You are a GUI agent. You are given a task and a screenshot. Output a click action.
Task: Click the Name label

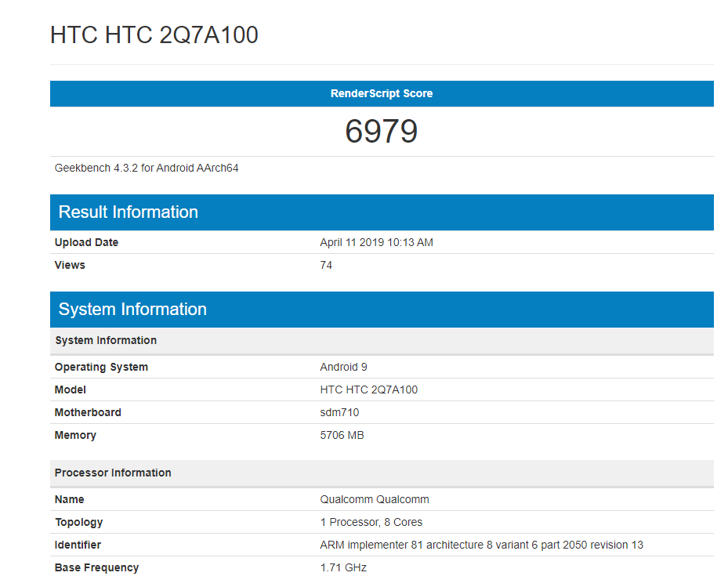tap(69, 499)
